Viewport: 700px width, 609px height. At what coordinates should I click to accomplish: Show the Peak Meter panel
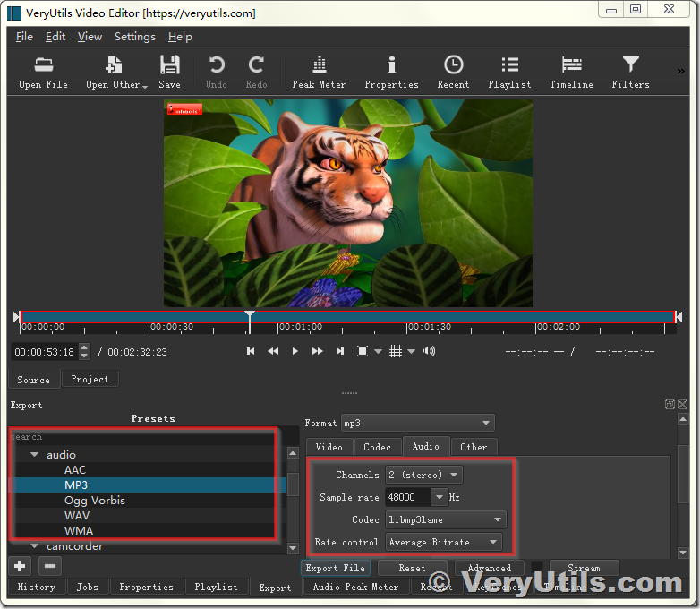(319, 73)
